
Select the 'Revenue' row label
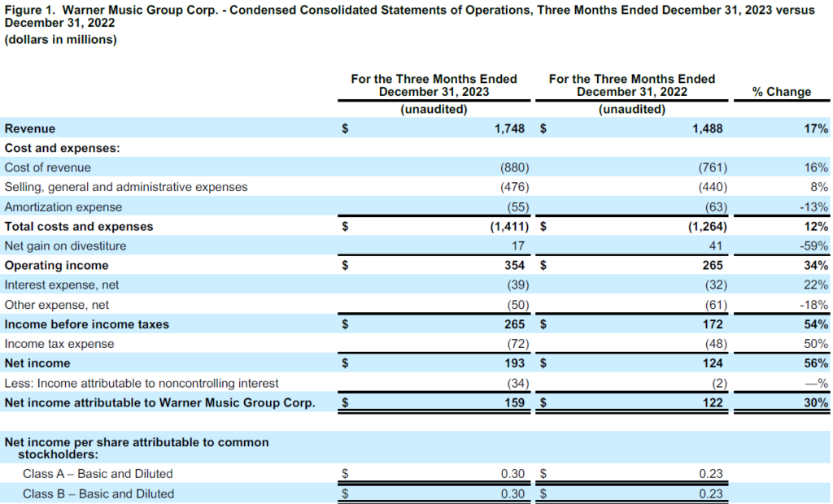coord(30,128)
